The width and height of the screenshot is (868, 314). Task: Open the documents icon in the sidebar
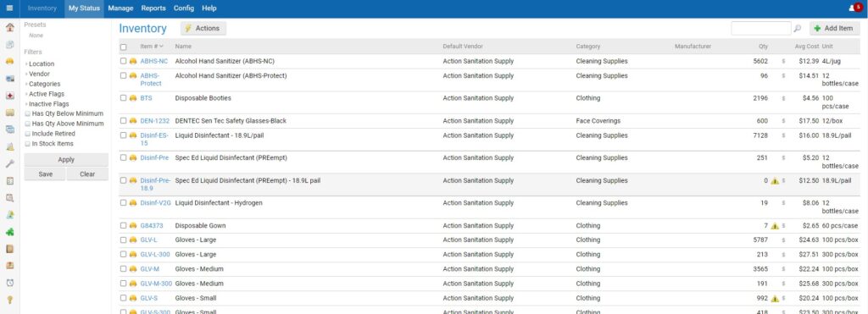[9, 44]
